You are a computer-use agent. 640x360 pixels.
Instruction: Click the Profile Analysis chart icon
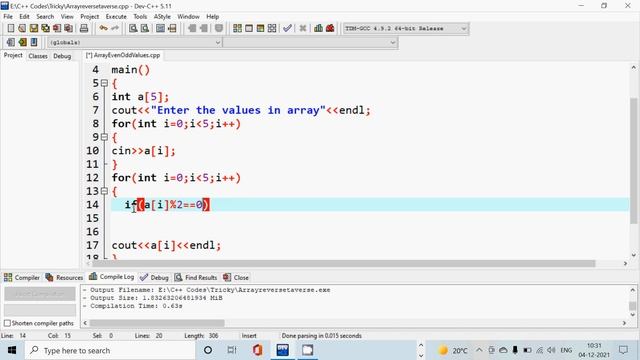pyautogui.click(x=318, y=28)
